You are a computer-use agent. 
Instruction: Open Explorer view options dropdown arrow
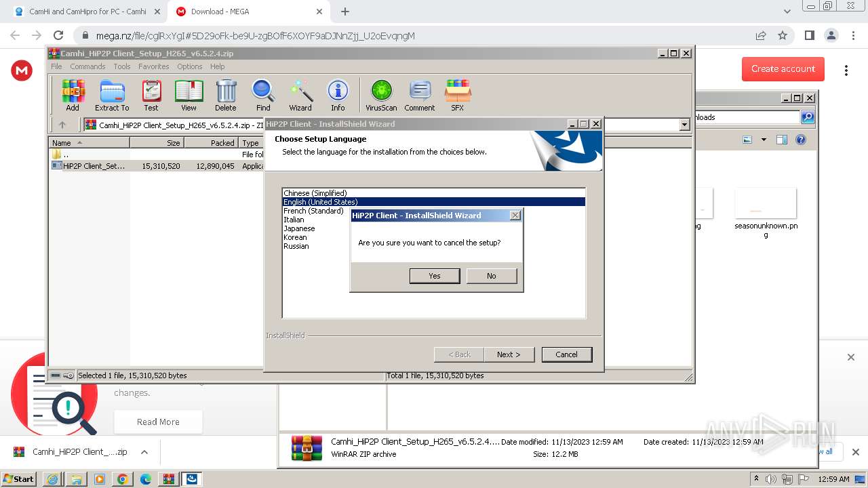764,140
